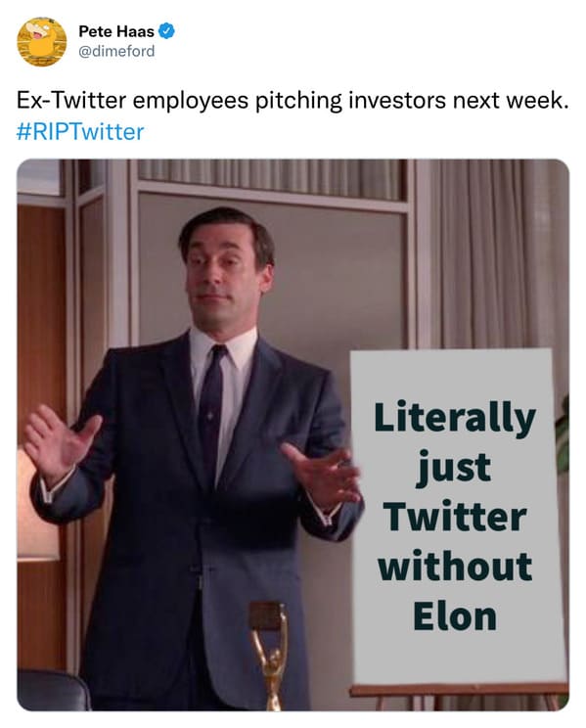586x728 pixels.
Task: Open the attached meme image
Action: point(293,435)
